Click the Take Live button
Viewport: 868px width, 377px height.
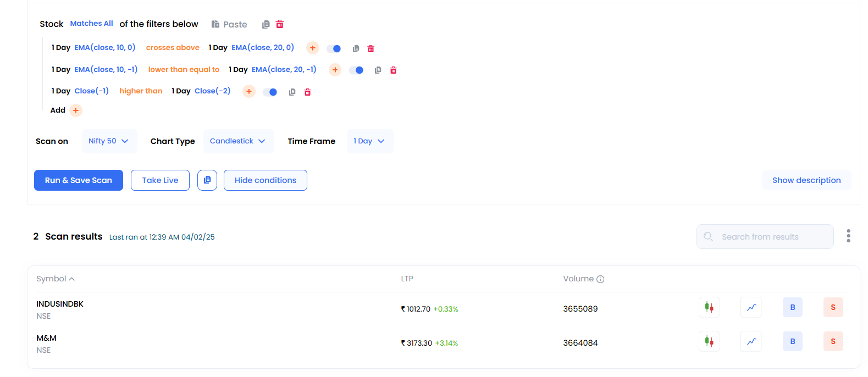[x=160, y=180]
